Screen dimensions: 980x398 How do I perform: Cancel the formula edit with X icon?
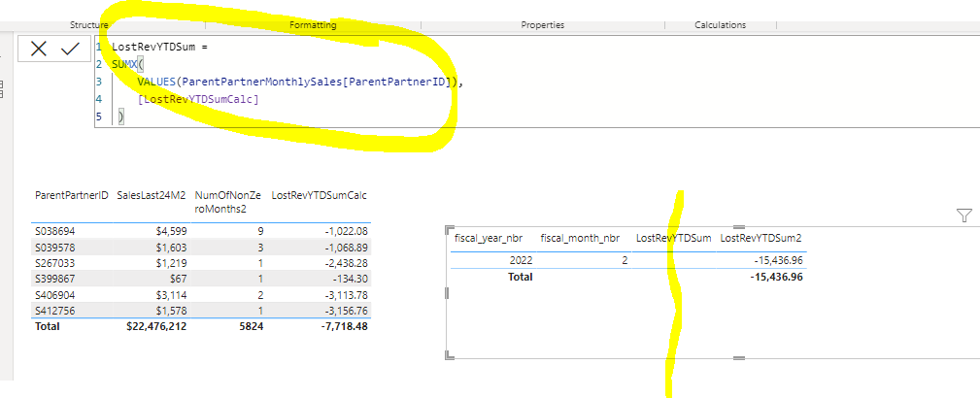pyautogui.click(x=39, y=49)
